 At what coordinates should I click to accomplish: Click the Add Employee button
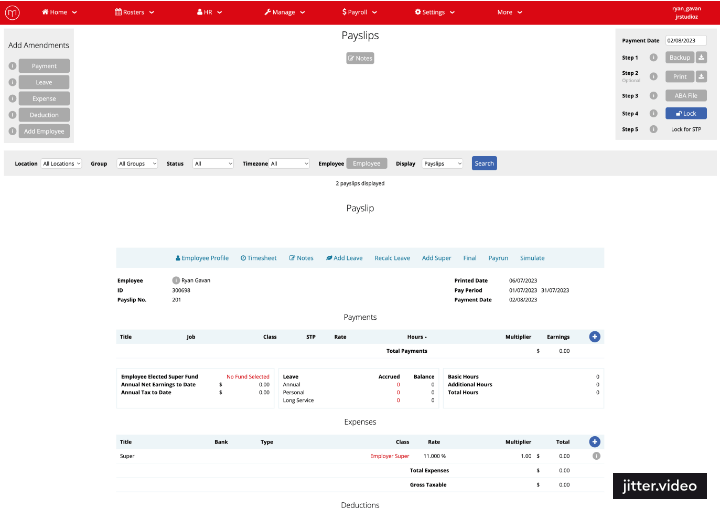pyautogui.click(x=44, y=131)
